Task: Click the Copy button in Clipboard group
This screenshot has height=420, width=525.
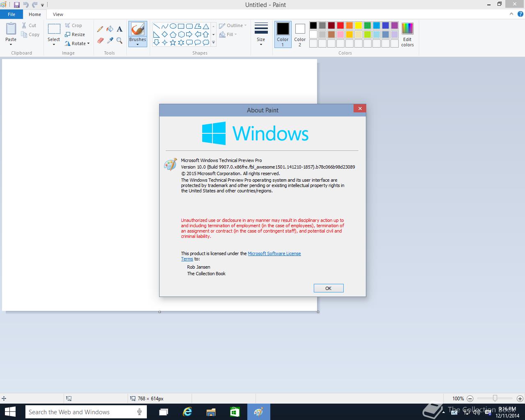Action: click(30, 34)
